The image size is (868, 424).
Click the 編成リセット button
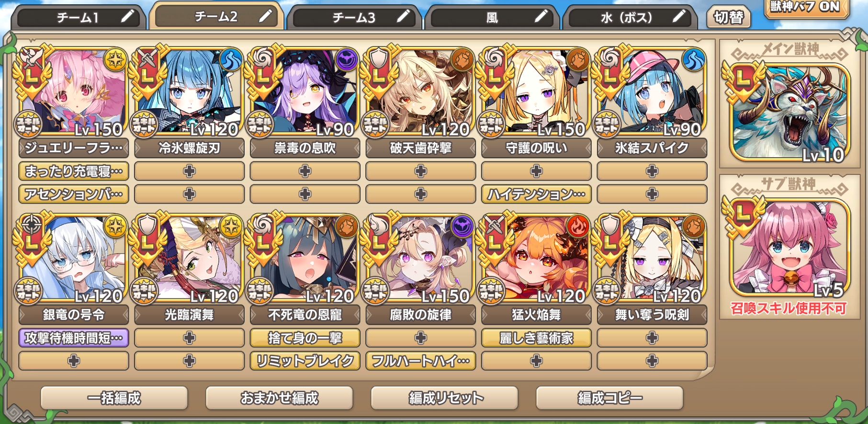[445, 398]
